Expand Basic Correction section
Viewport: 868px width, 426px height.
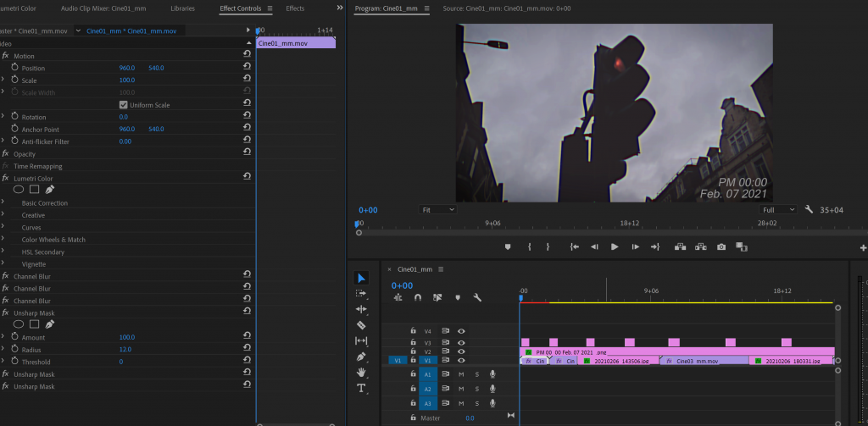coord(3,202)
